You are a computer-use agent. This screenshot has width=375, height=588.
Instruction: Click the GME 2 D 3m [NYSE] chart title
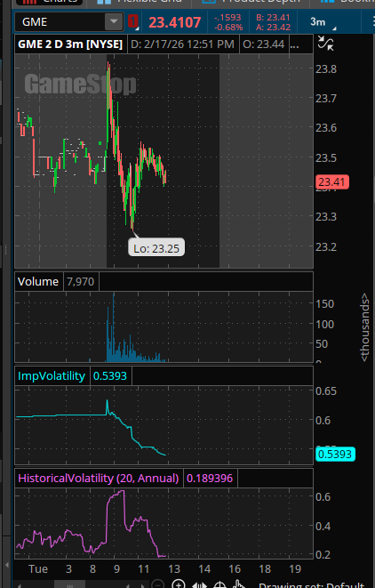[70, 44]
